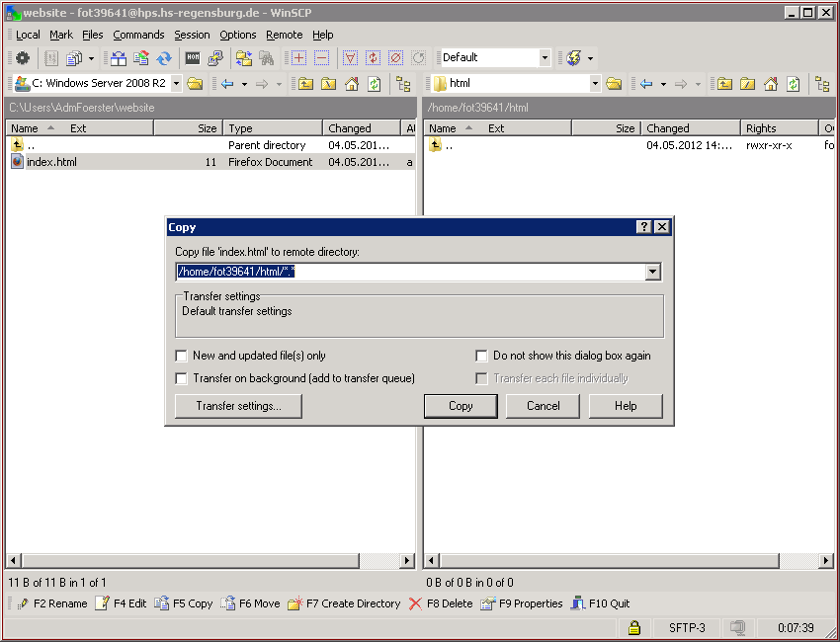840x642 pixels.
Task: Click the Unselect Files minus icon
Action: 321,58
